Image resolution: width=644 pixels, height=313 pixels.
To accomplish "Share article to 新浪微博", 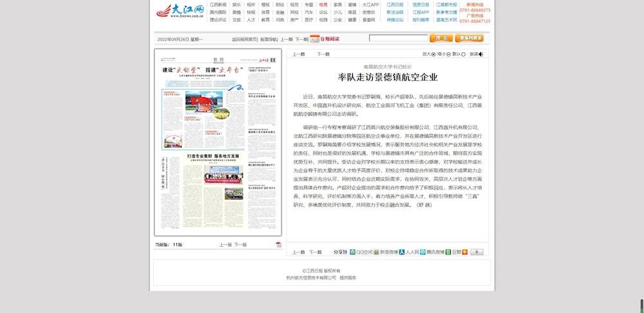I will [x=376, y=252].
